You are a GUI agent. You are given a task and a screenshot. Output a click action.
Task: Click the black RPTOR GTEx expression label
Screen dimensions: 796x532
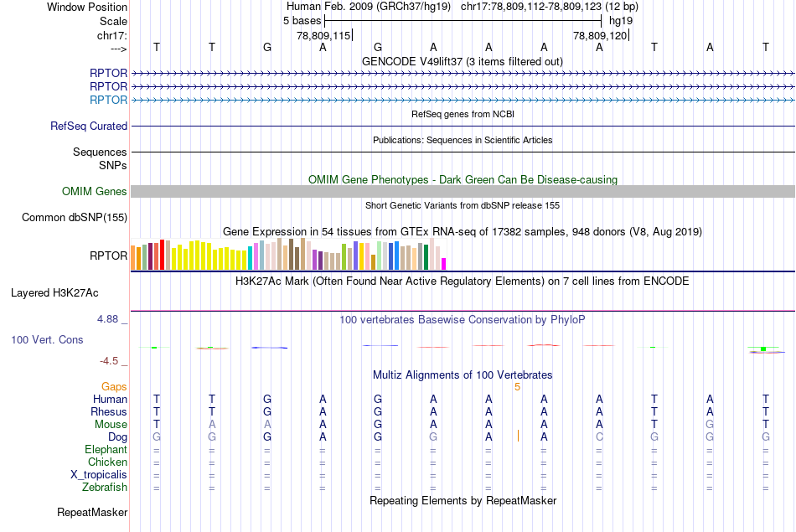click(108, 256)
